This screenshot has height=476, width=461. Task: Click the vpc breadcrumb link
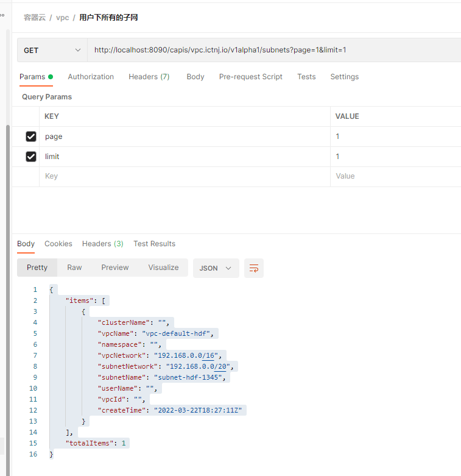(63, 18)
